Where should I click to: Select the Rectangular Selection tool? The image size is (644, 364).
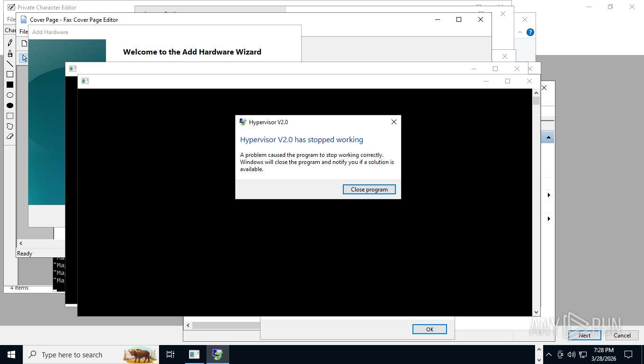click(x=10, y=116)
